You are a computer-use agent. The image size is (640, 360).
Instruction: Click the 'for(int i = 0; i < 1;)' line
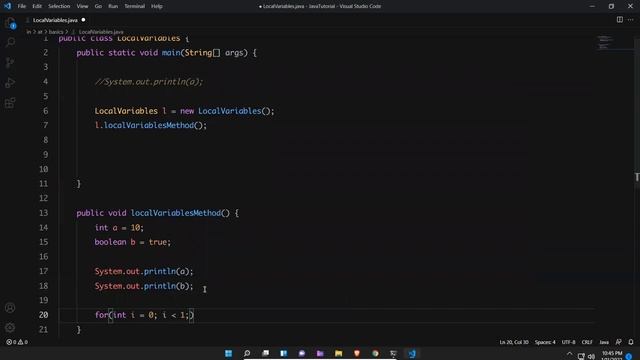pyautogui.click(x=144, y=315)
